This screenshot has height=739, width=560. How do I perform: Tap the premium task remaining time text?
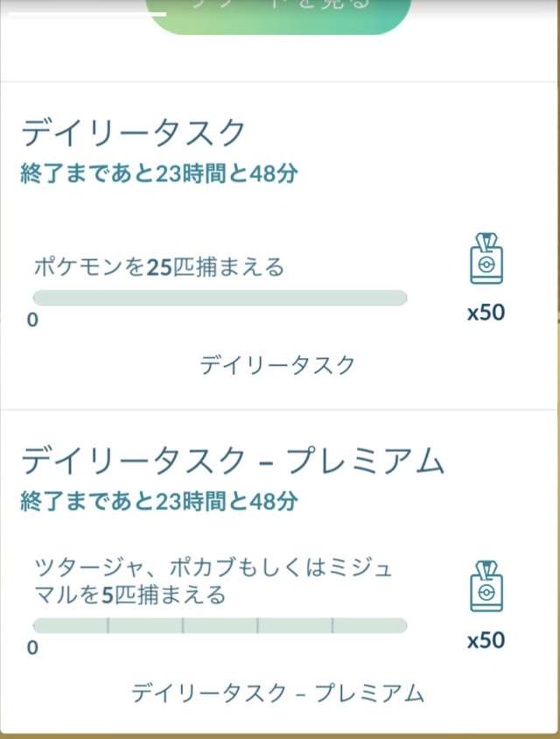(x=159, y=501)
